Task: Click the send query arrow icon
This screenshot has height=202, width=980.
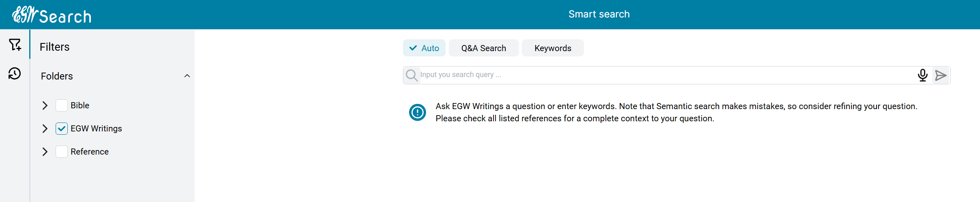Action: 941,75
